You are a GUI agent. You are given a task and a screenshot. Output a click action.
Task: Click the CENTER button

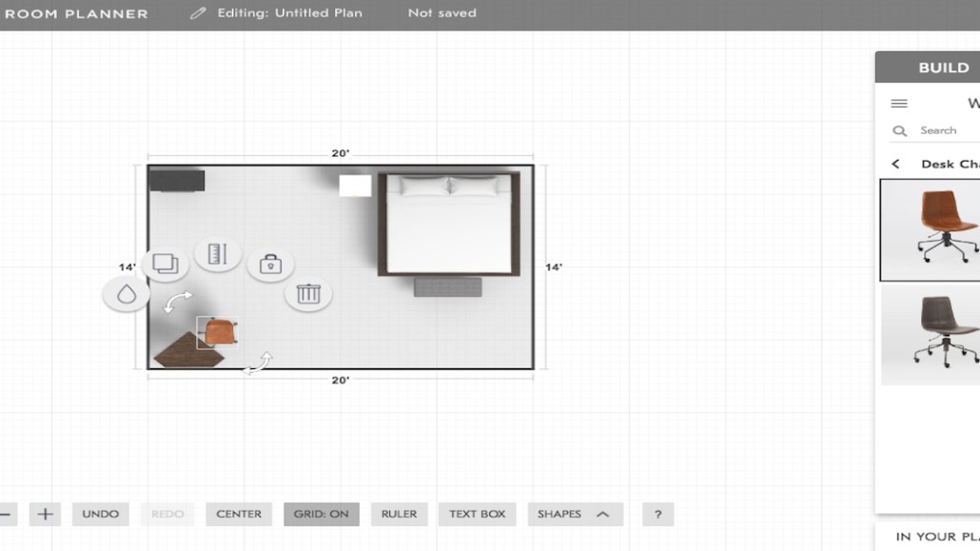tap(239, 514)
